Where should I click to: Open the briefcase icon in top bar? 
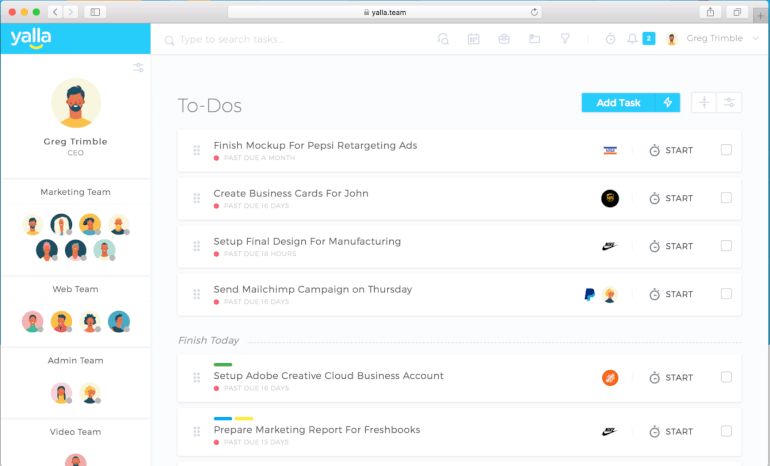(504, 39)
